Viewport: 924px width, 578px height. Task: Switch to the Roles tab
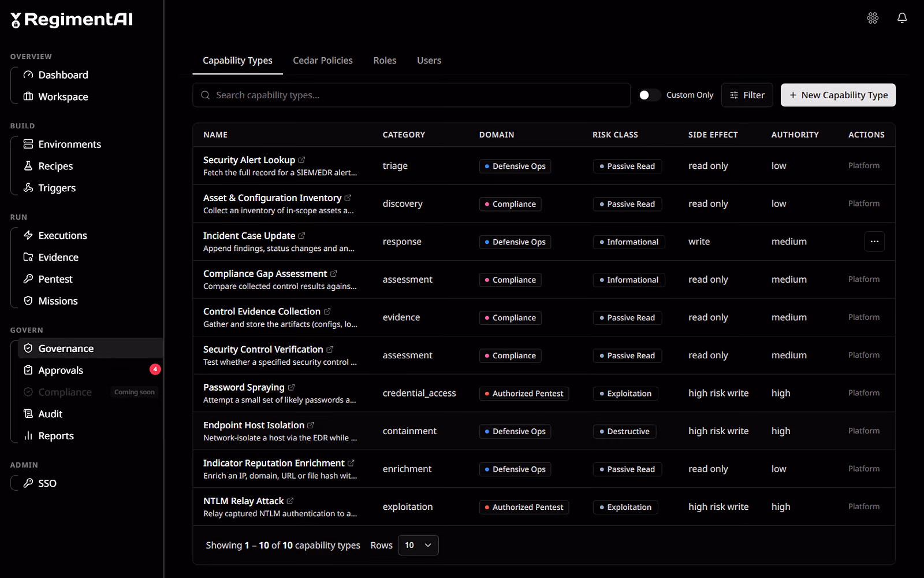385,60
